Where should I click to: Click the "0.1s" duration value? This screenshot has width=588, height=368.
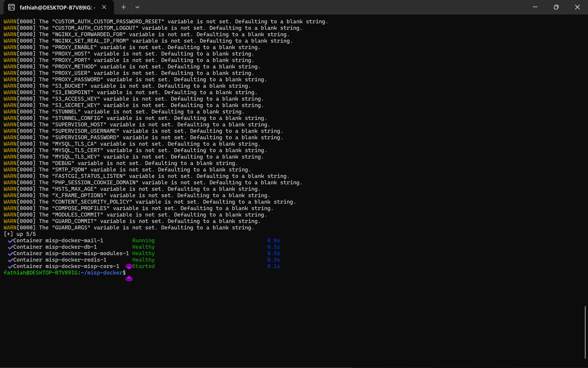pyautogui.click(x=274, y=266)
